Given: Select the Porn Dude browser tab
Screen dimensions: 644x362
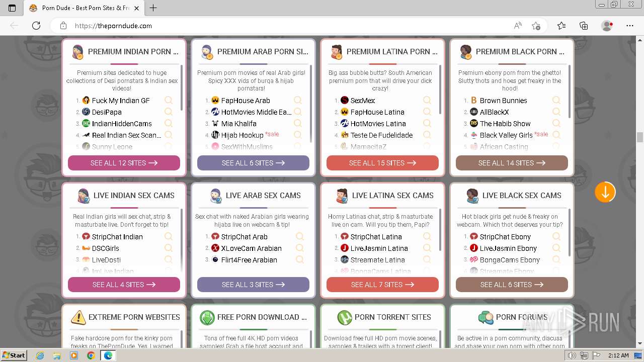Looking at the screenshot, I should tap(84, 8).
